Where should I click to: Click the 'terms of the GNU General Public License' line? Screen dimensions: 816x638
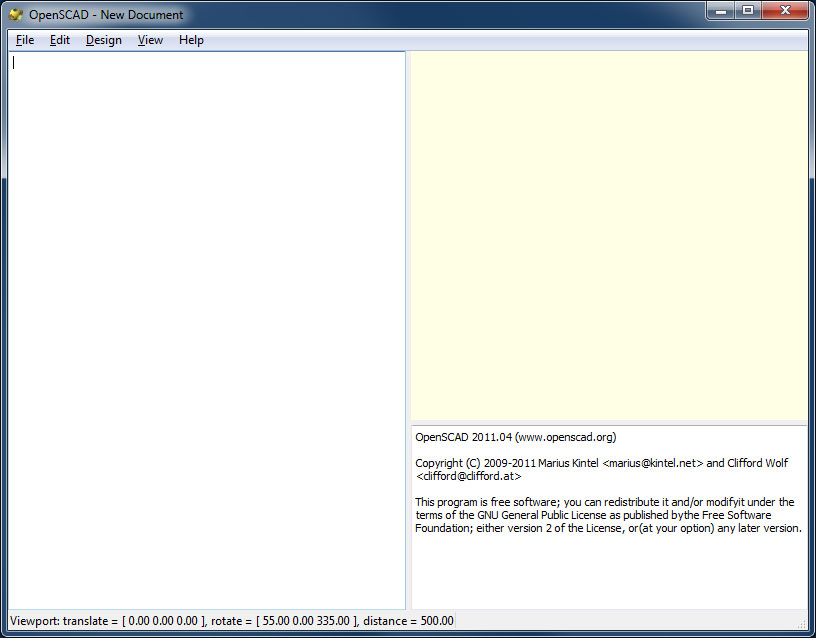(593, 515)
